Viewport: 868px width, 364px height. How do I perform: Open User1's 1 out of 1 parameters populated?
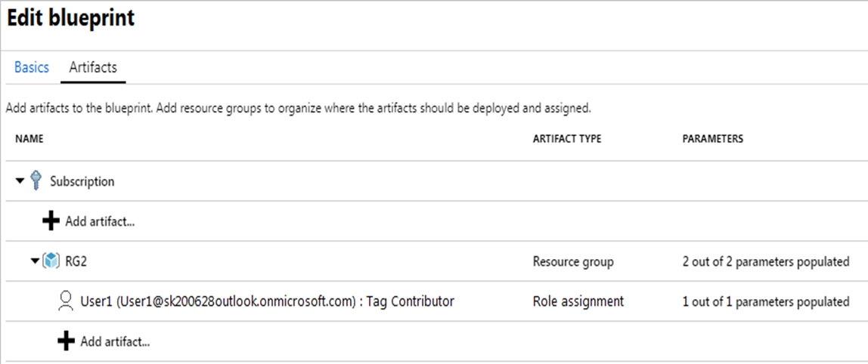[x=765, y=301]
